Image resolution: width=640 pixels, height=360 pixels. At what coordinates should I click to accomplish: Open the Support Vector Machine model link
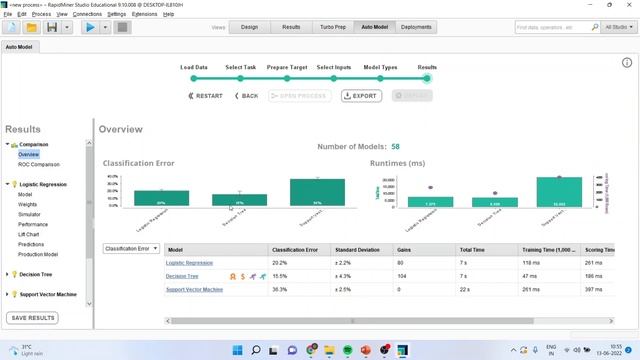pos(194,289)
